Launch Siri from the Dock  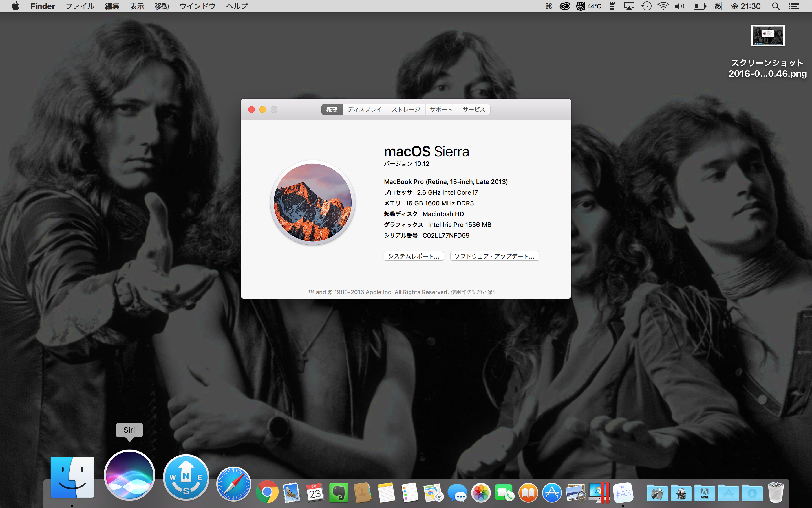click(x=129, y=475)
